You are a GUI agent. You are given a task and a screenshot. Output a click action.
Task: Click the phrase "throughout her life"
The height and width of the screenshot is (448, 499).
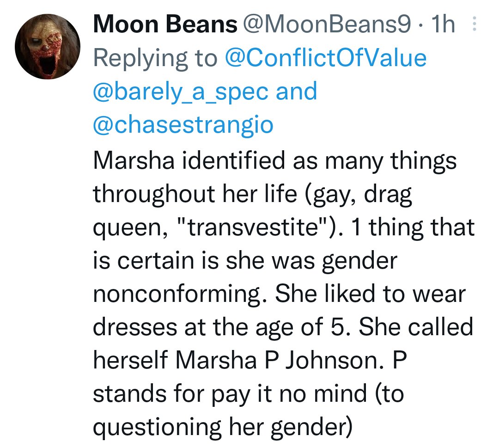(x=195, y=194)
